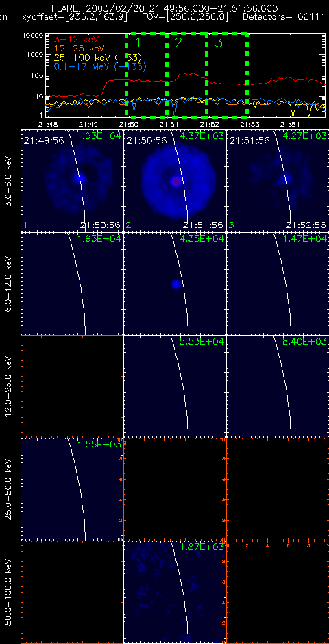Select the 12.0-25.0 keV panel with 5.53E+04
The height and width of the screenshot is (644, 329).
(175, 386)
